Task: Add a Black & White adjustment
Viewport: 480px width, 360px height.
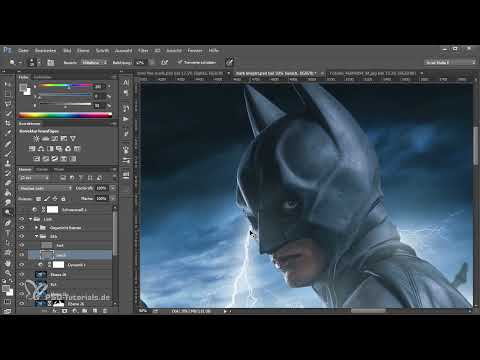Action: pos(50,149)
